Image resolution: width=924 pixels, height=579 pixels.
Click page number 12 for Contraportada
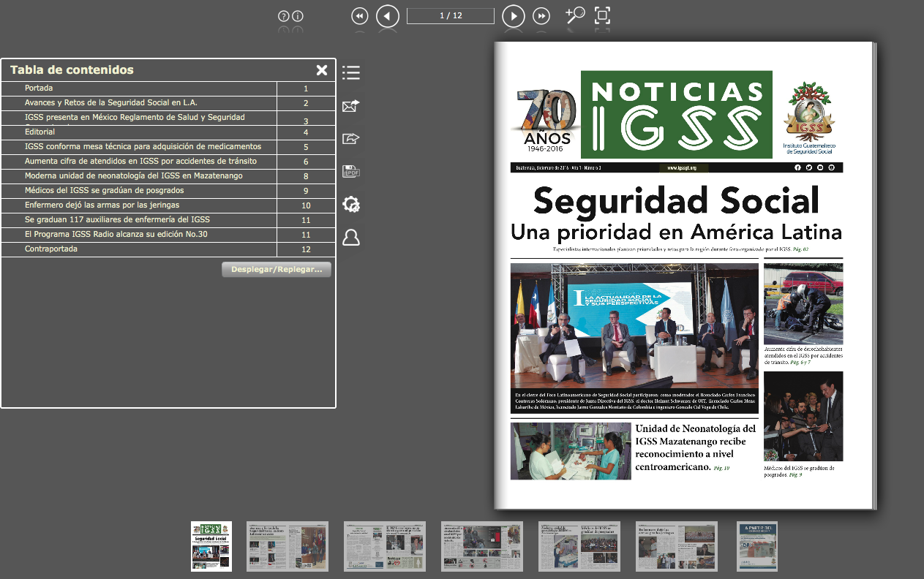point(306,249)
